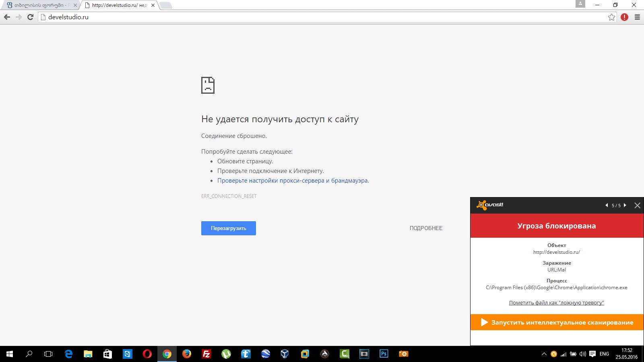Screen dimensions: 644x362
Task: Open the red Avast extension warning icon
Action: pos(624,17)
